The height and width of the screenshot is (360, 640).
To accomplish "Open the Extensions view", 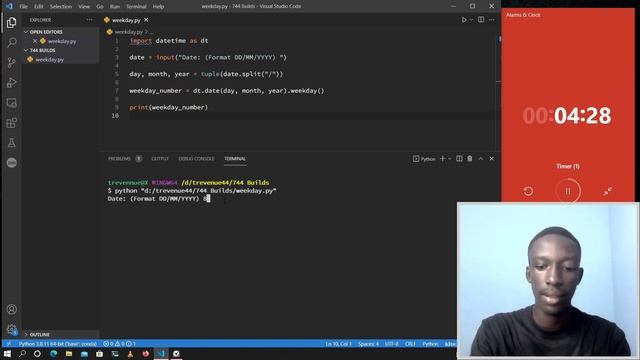I will 11,123.
